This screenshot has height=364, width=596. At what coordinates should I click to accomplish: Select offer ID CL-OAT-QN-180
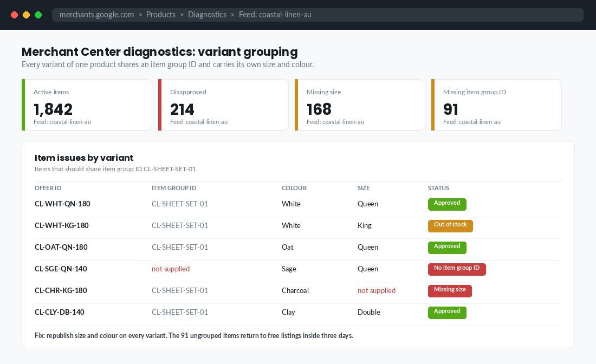click(x=61, y=248)
